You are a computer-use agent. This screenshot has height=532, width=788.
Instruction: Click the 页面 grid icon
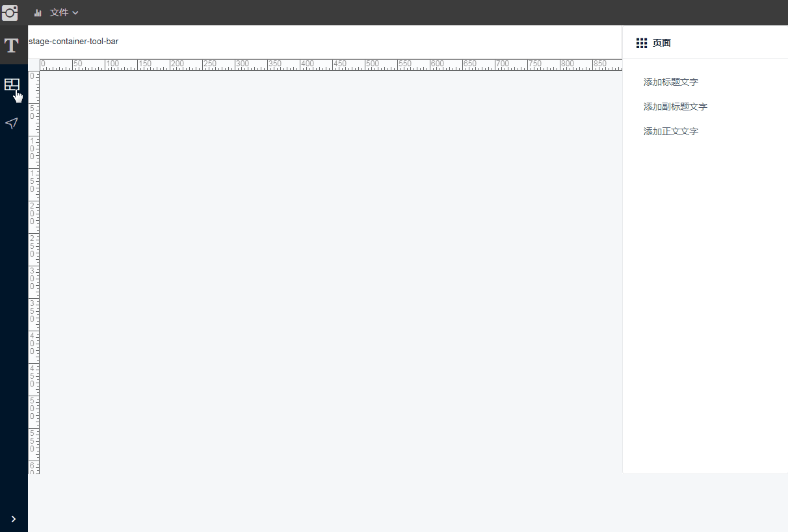tap(642, 43)
